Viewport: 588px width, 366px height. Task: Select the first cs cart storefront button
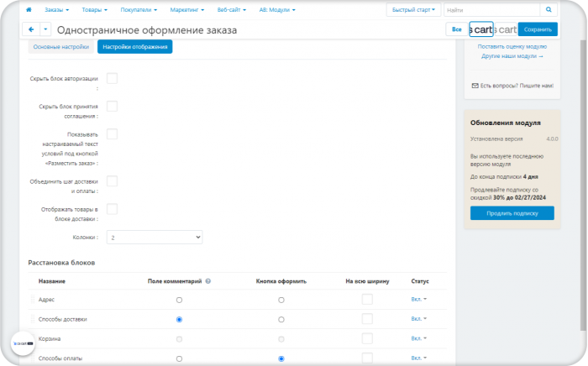[481, 29]
